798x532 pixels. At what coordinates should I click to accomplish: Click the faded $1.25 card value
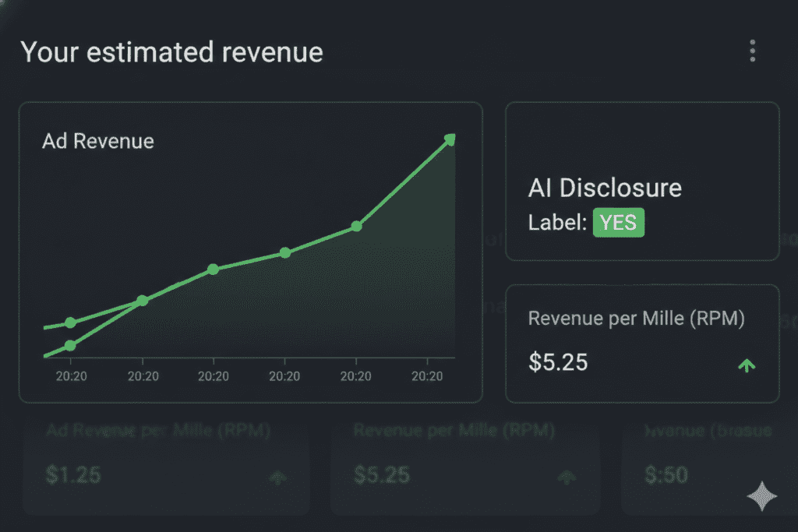pyautogui.click(x=73, y=474)
